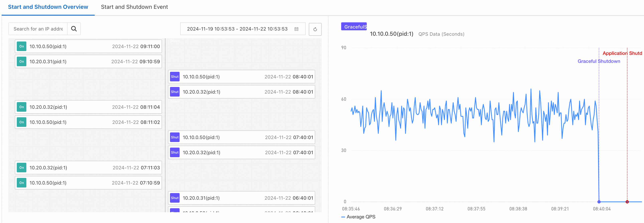This screenshot has width=644, height=223.
Task: Switch to Start and Shutdown Event tab
Action: (134, 7)
